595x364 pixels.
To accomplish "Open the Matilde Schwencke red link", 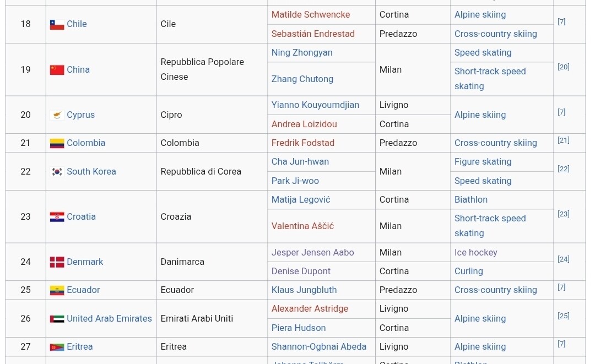I will [x=310, y=15].
